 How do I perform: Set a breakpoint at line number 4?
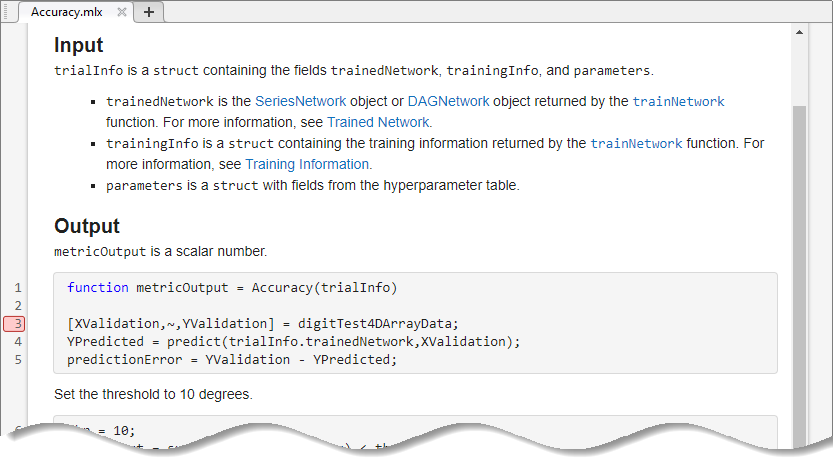(17, 341)
